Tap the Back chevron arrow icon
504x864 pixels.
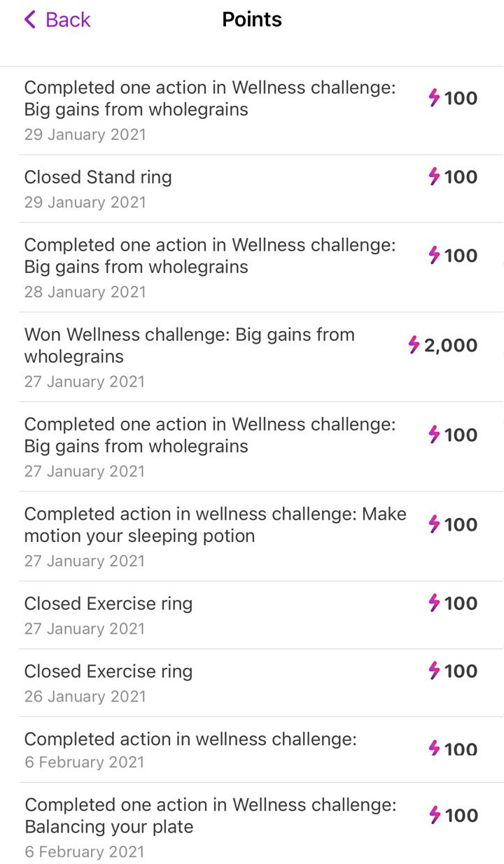30,20
